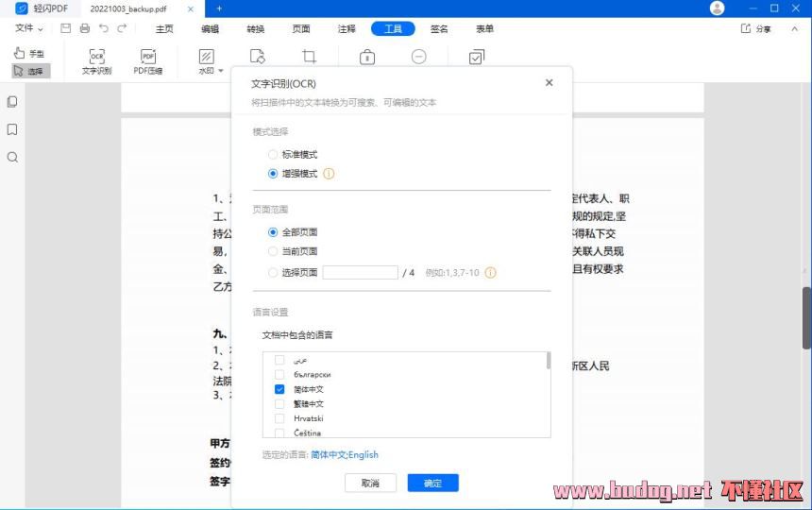
Task: Uncheck the 简体中文 language checkbox
Action: 279,389
